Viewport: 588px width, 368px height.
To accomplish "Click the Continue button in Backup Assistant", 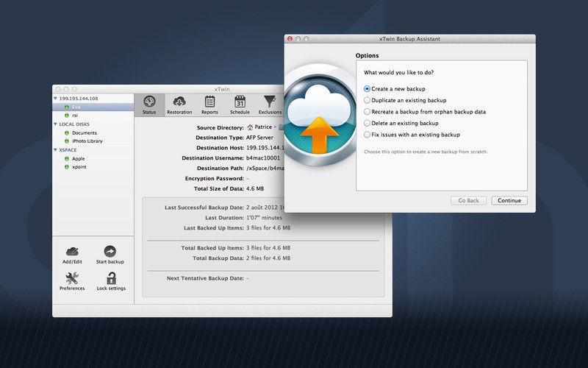I will point(509,200).
